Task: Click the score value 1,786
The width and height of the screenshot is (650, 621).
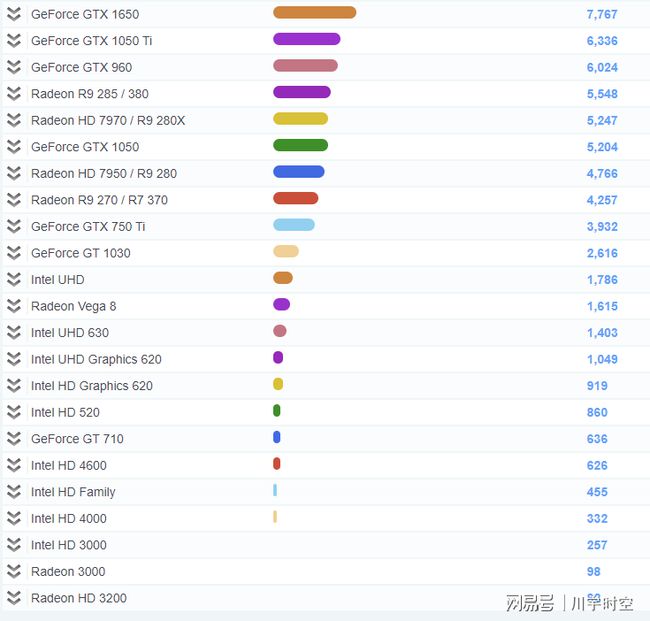Action: [602, 280]
